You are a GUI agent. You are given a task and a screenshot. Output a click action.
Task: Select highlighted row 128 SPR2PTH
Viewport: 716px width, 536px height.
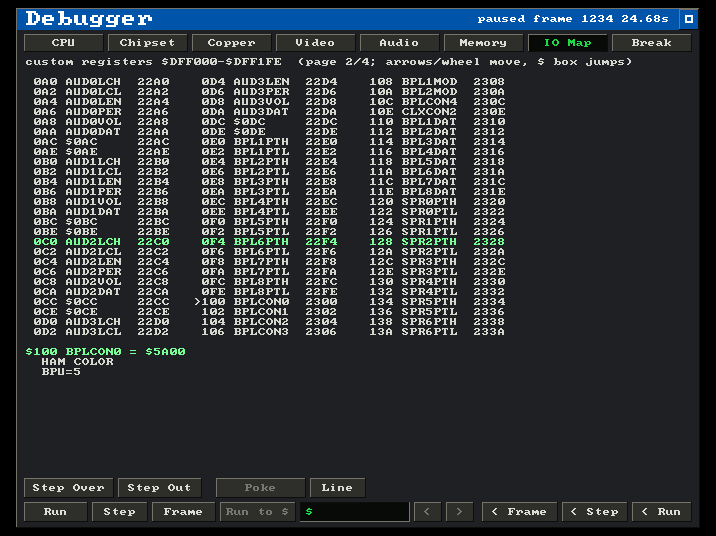(437, 242)
